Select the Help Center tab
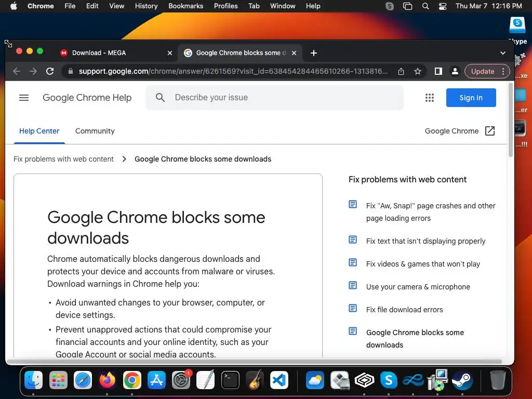This screenshot has width=532, height=399. [39, 131]
